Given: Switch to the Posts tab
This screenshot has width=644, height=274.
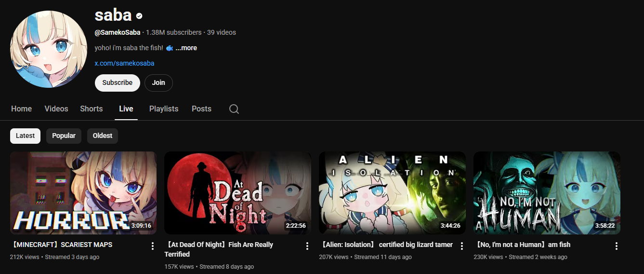Looking at the screenshot, I should pyautogui.click(x=201, y=109).
